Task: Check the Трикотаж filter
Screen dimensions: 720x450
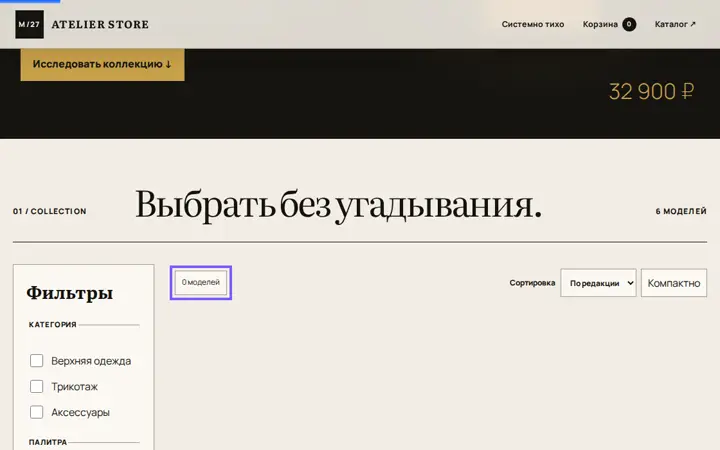Action: tap(37, 386)
